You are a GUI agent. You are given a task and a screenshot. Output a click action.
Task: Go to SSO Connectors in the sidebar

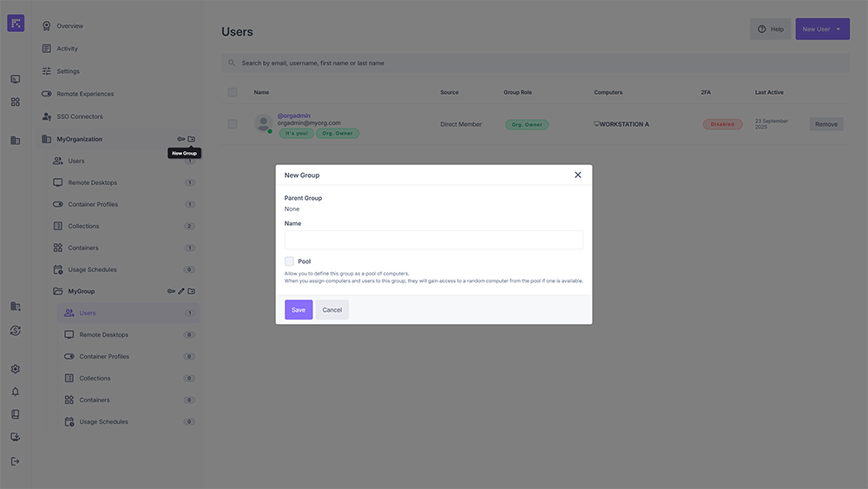pyautogui.click(x=79, y=116)
